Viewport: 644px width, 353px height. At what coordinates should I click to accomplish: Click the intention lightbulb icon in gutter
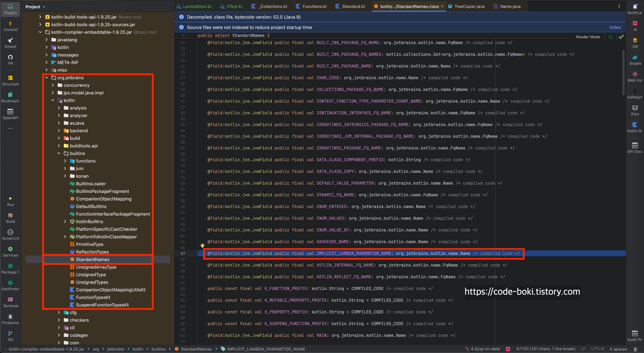[x=202, y=245]
